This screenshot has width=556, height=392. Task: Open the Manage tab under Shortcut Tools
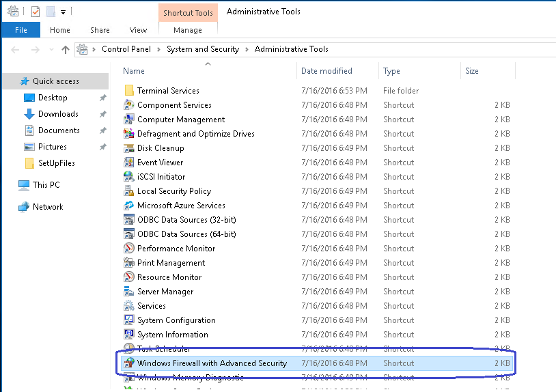(188, 30)
